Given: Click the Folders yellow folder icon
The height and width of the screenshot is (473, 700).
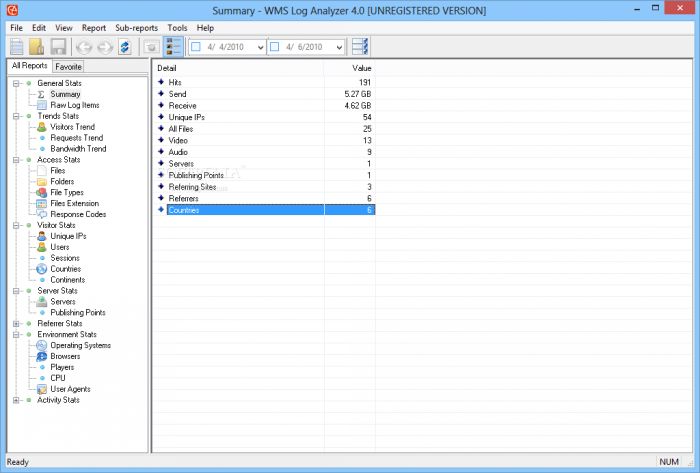Looking at the screenshot, I should point(42,182).
